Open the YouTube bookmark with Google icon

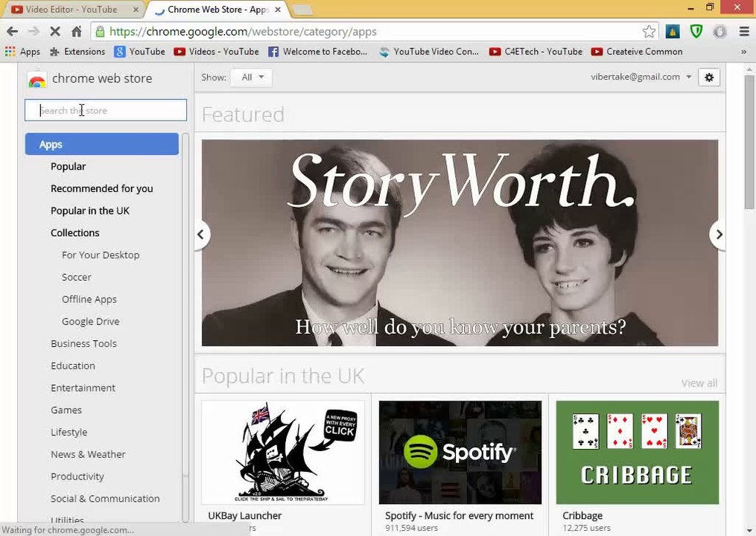pyautogui.click(x=139, y=51)
